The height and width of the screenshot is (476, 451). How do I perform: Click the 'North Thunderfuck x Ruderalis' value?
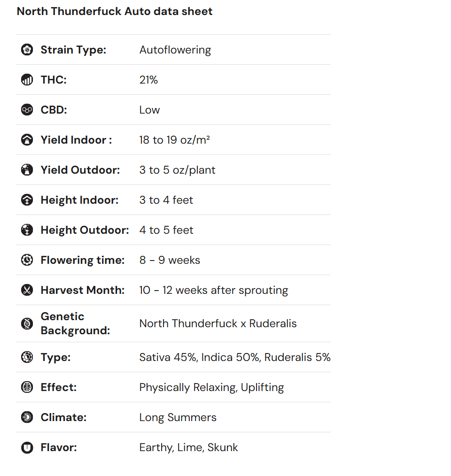coord(218,323)
